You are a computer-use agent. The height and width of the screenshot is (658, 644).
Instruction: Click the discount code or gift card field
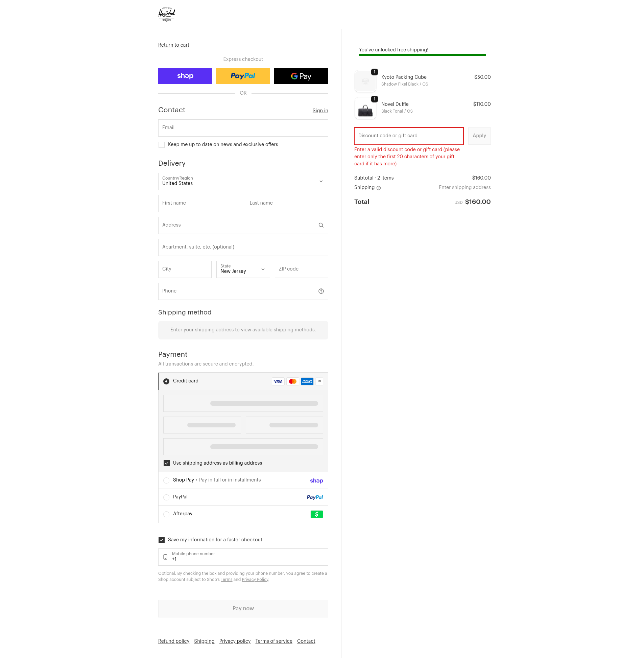[x=408, y=136]
